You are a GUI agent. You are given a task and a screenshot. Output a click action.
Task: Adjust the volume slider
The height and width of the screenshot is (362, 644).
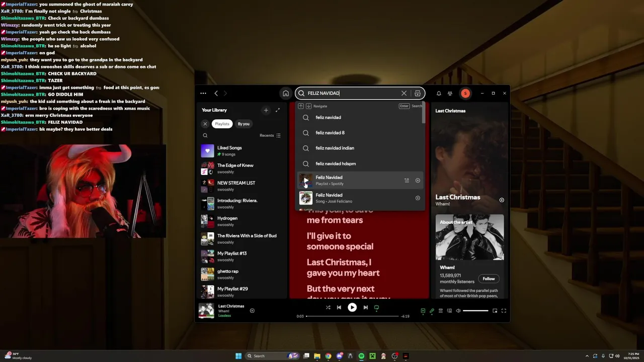475,311
